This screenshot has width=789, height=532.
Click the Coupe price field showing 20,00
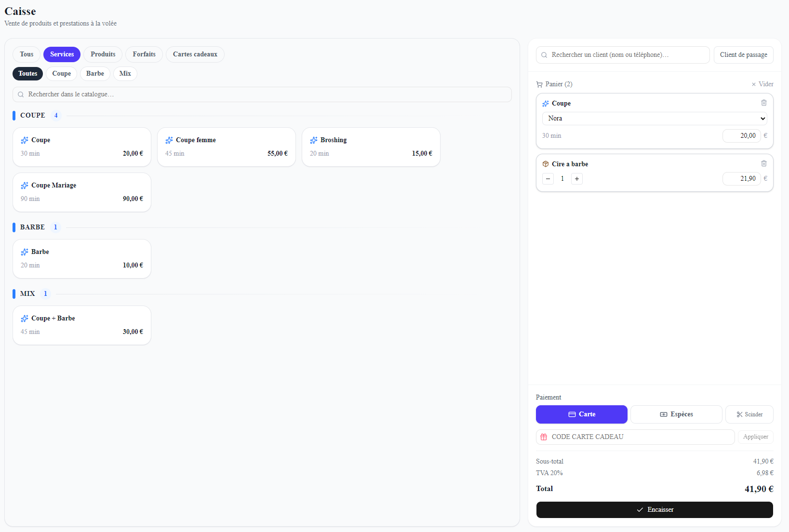741,136
